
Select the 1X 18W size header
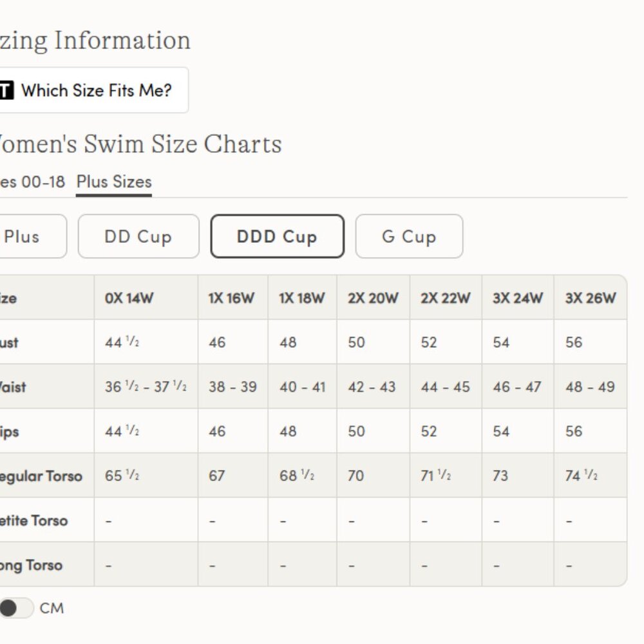(302, 298)
